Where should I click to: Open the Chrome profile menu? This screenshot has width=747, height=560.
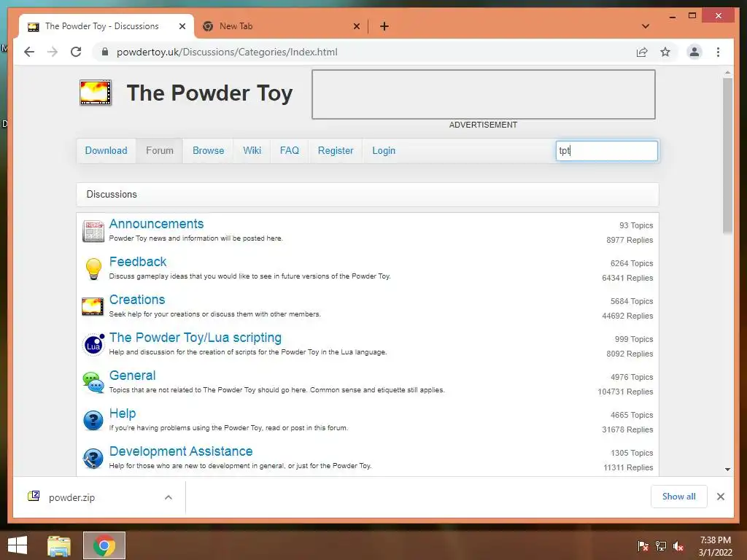tap(694, 52)
